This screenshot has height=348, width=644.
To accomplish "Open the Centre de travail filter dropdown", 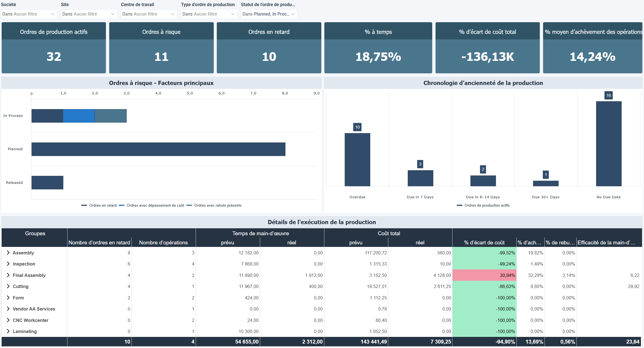I will click(149, 14).
